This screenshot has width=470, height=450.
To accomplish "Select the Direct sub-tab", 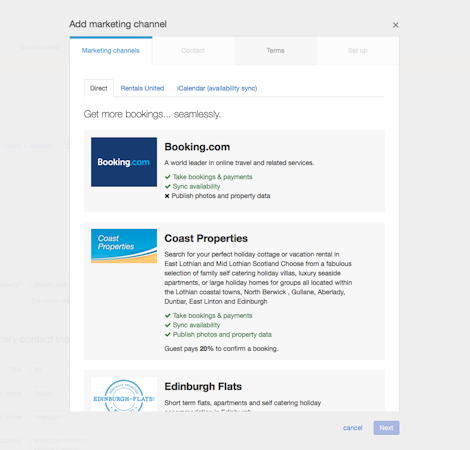I will pos(99,88).
